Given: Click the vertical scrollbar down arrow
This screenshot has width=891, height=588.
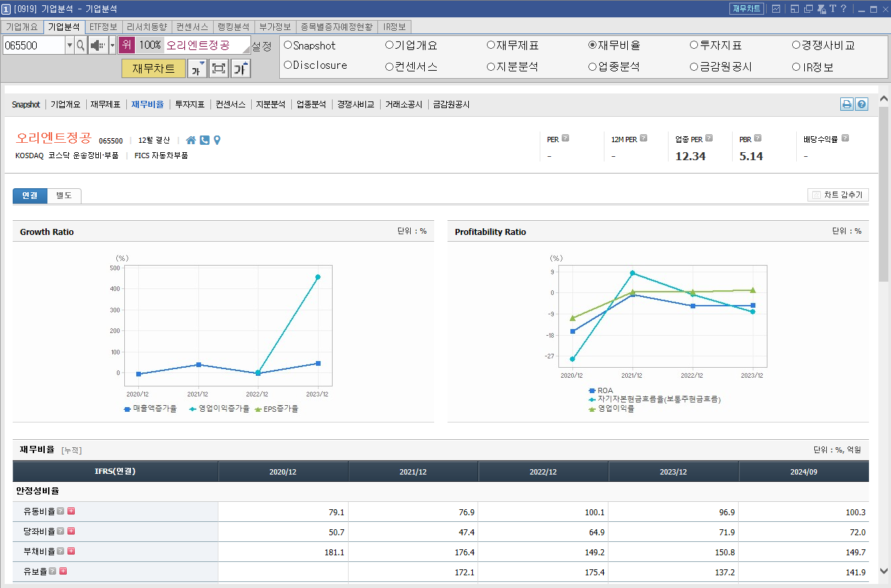Looking at the screenshot, I should (x=884, y=571).
